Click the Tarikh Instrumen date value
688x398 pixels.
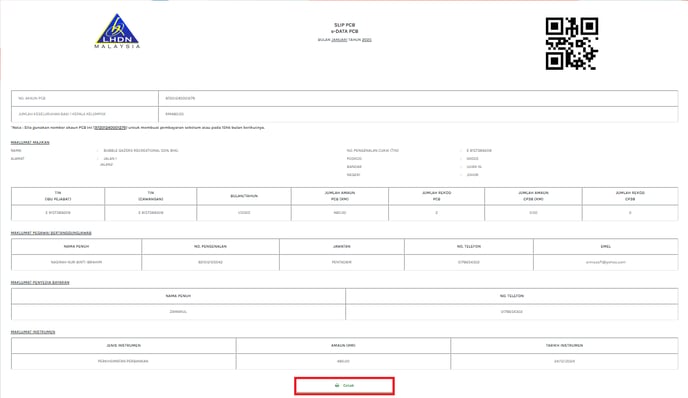coord(564,361)
